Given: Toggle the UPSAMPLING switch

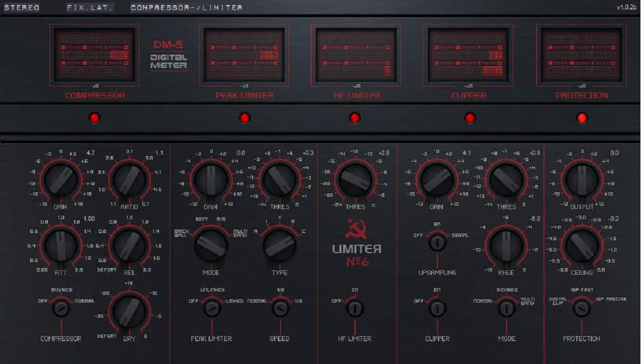Looking at the screenshot, I should (x=437, y=242).
